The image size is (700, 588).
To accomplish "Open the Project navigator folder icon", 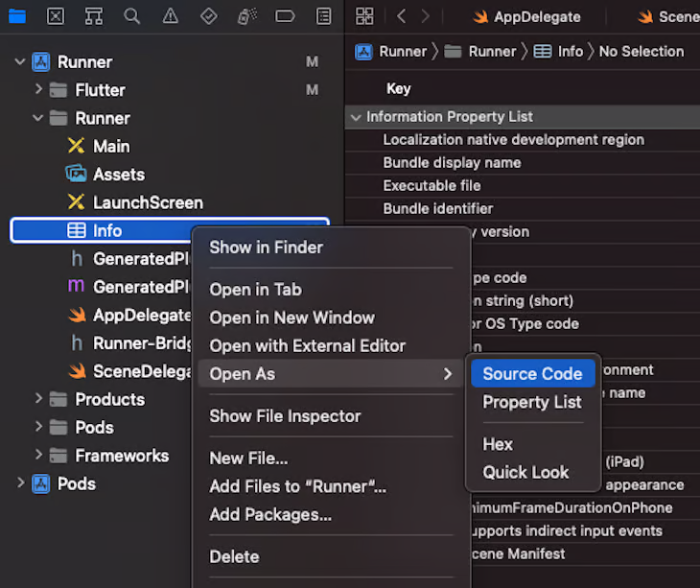I will point(17,16).
